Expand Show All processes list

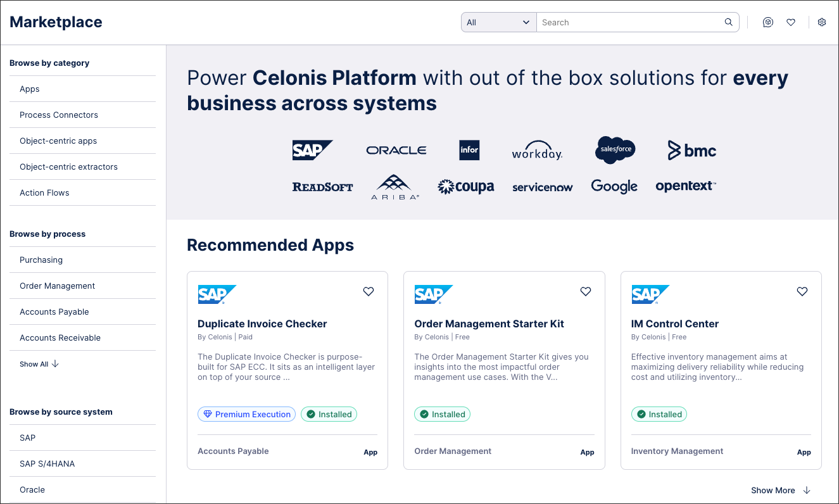point(39,364)
